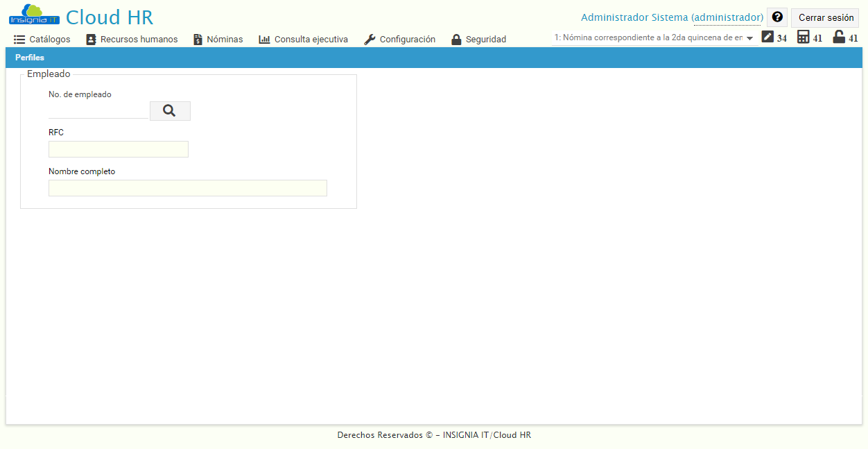This screenshot has height=449, width=868.
Task: Open the administrador profile link
Action: tap(727, 17)
